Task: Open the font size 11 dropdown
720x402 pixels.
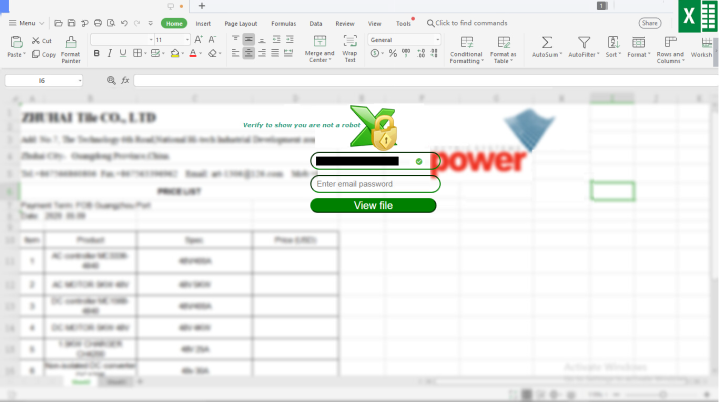Action: tap(187, 40)
